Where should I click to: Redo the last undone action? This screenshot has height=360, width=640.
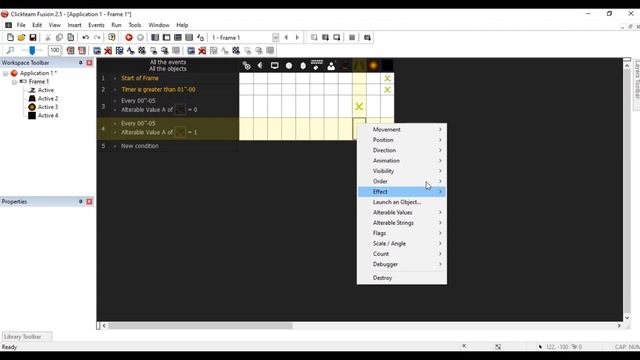97,38
